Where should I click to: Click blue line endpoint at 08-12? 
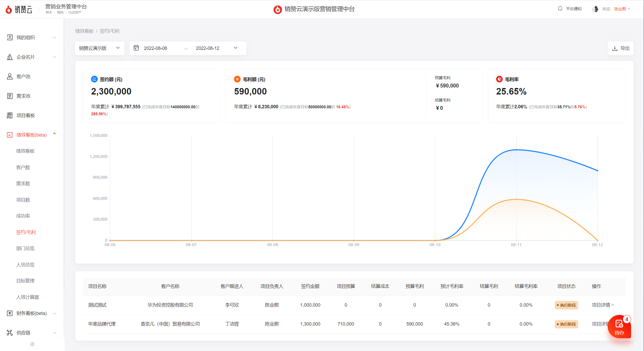coord(598,171)
